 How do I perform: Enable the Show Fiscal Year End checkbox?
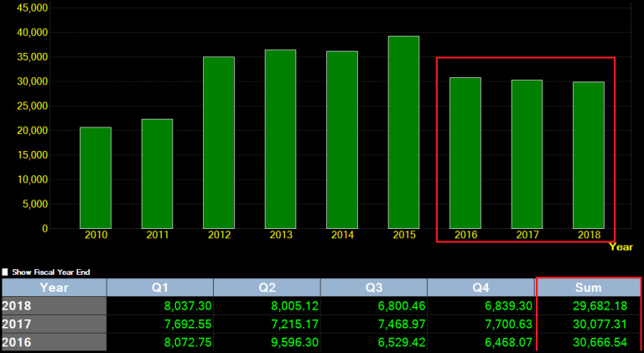pos(5,273)
